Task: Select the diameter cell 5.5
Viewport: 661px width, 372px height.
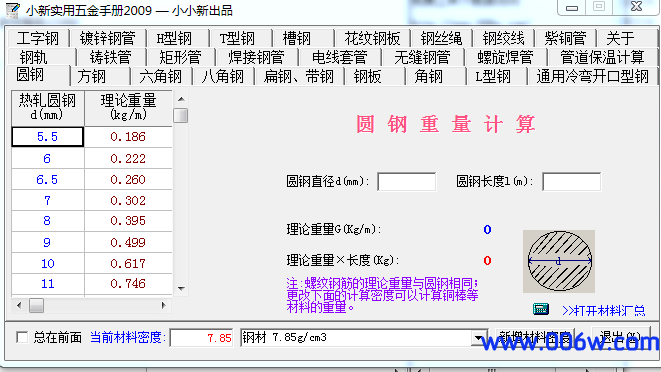Action: pyautogui.click(x=47, y=137)
